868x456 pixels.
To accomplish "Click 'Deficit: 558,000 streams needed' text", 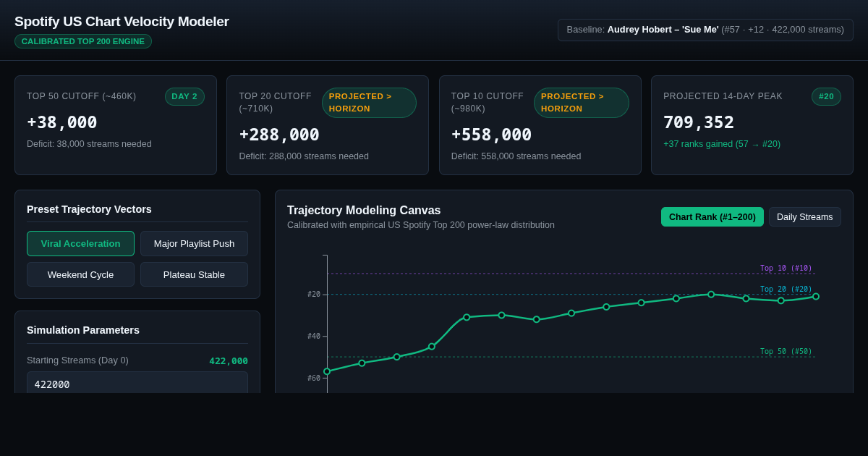I will [x=516, y=156].
